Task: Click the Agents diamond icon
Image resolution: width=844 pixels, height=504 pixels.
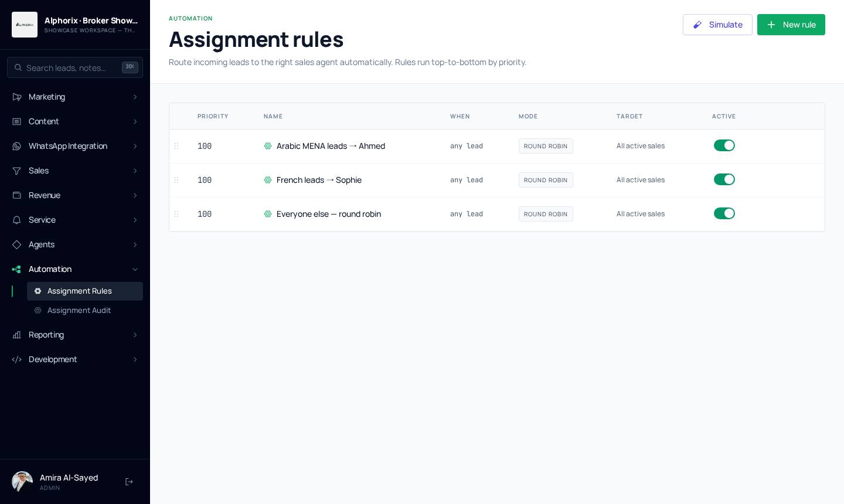Action: point(16,244)
